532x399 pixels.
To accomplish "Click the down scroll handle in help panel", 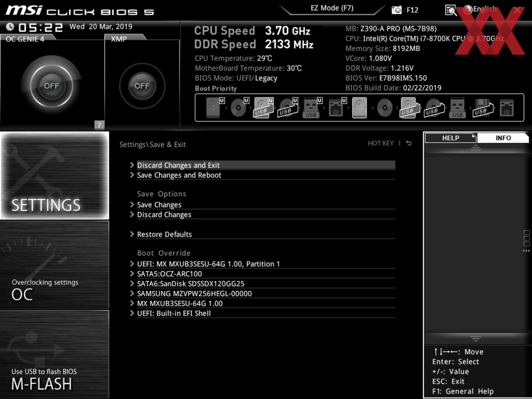I will 476,339.
